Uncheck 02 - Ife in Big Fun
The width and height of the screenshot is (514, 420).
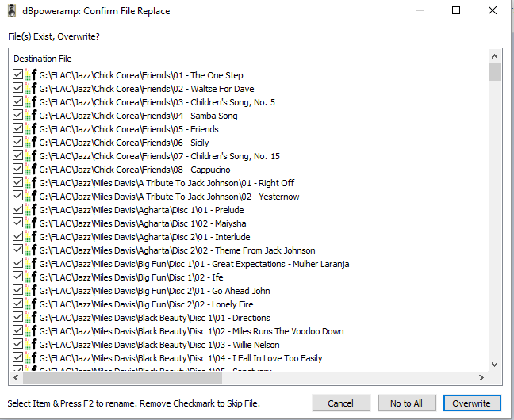(17, 277)
